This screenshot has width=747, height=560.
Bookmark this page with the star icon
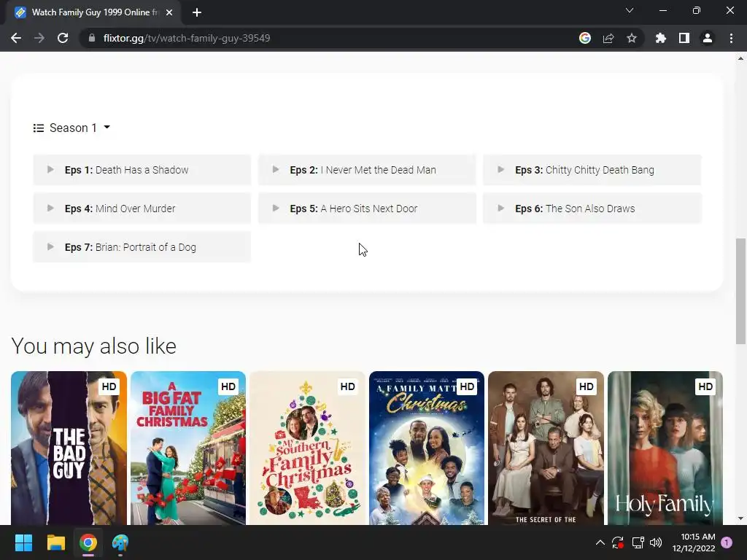[632, 38]
